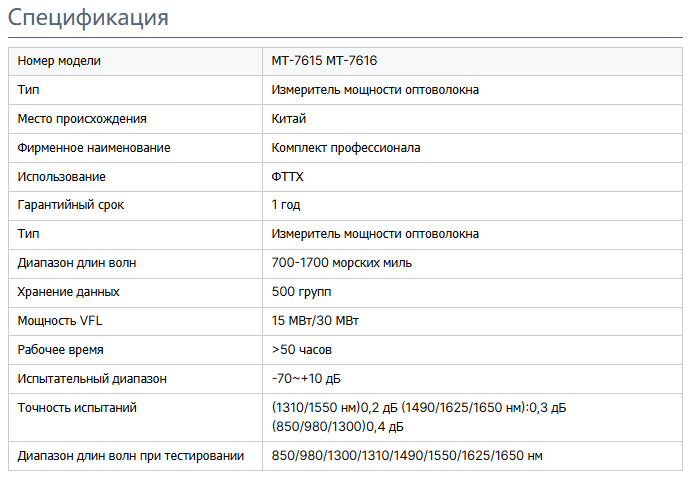Select the Использование row label
692x477 pixels.
click(x=62, y=177)
